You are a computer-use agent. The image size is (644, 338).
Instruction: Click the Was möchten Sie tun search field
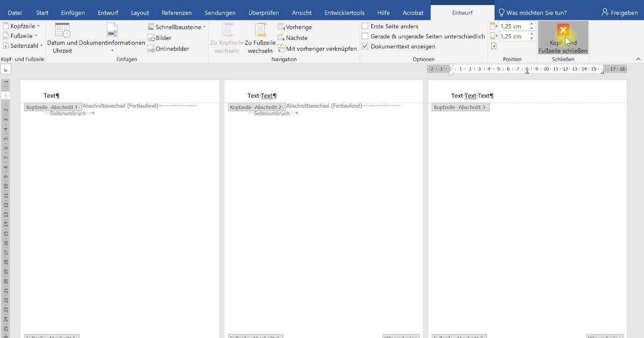536,13
